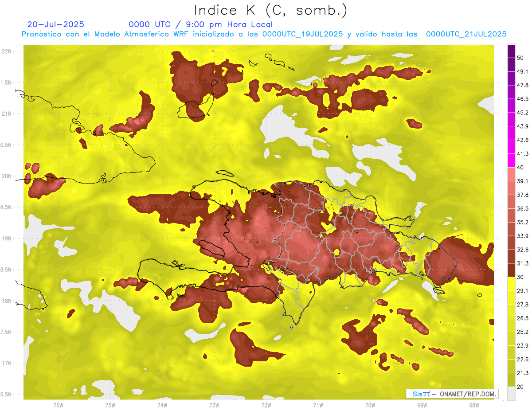Click the color scale value "42.6"
The width and height of the screenshot is (532, 411).
(x=523, y=140)
